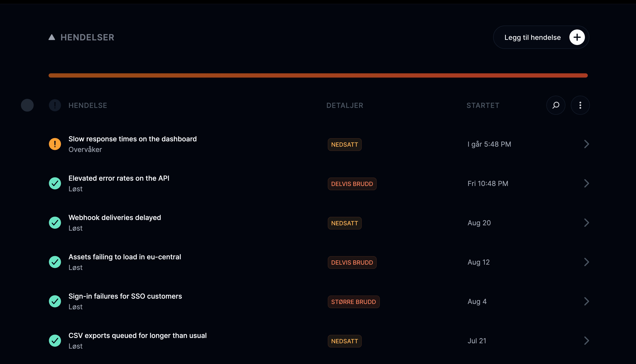636x364 pixels.
Task: Click the triangle icon next to HENDELSER heading
Action: (52, 37)
